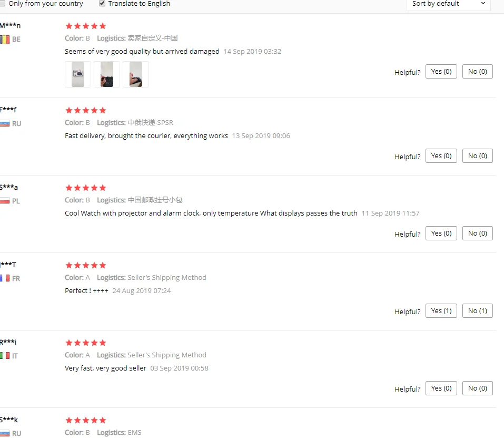Click the Belgium flag icon beside BE
Viewport: 504px width, 438px height.
pyautogui.click(x=5, y=40)
